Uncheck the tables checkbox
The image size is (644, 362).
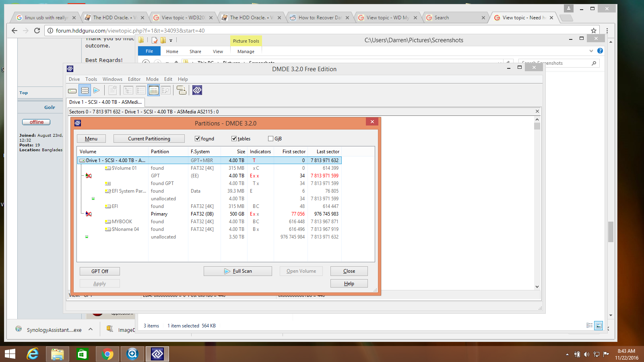pyautogui.click(x=234, y=139)
